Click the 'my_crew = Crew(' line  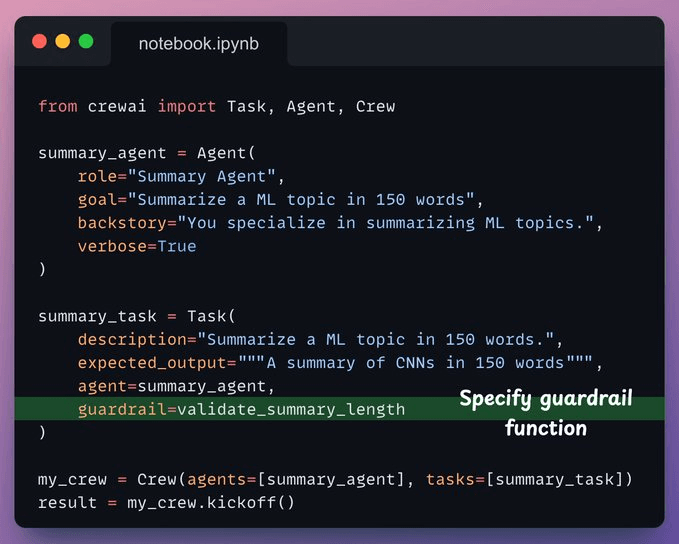click(335, 479)
